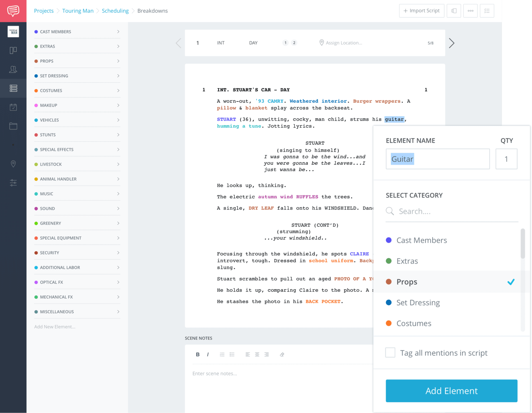Toggle italic in scene notes
Screen dimensions: 532x413
(x=208, y=355)
